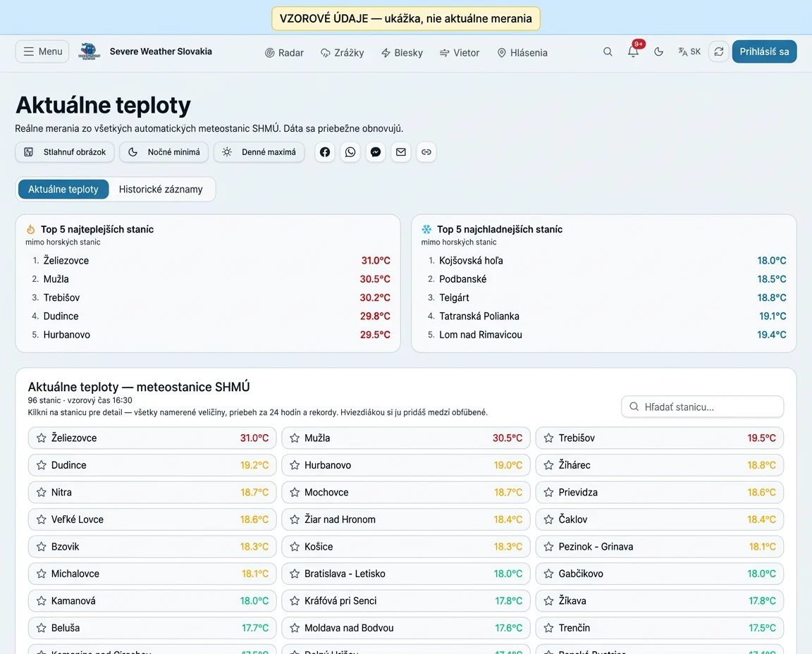The height and width of the screenshot is (654, 812).
Task: Open the hamburger Menu
Action: 42,51
